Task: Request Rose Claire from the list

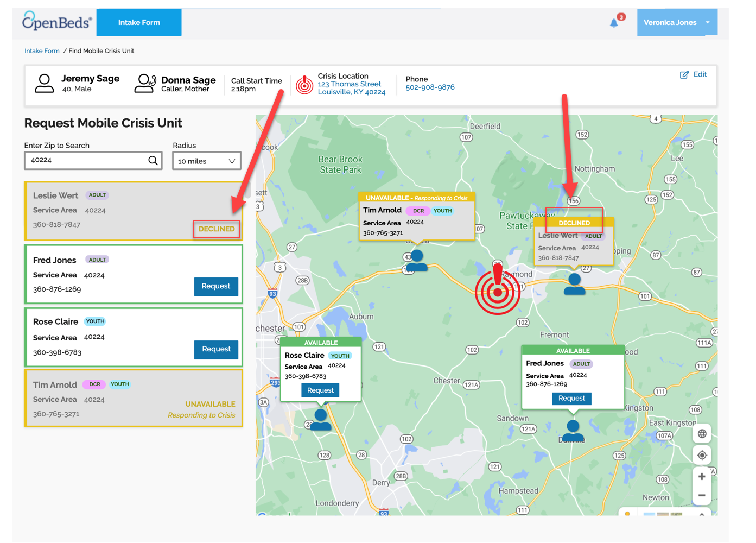Action: [x=216, y=349]
